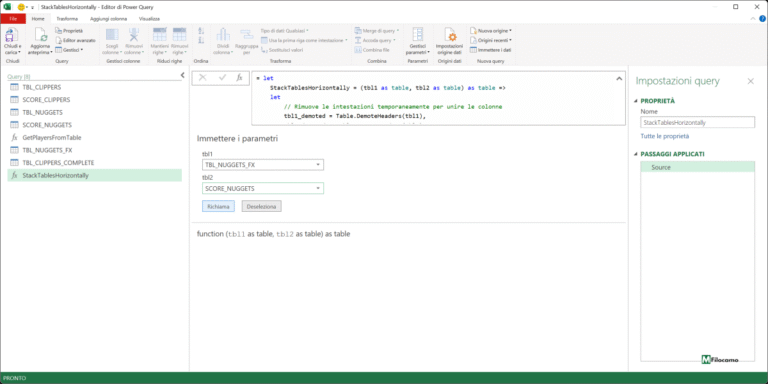
Task: Collapse the PROPRIETÀ section
Action: 636,101
